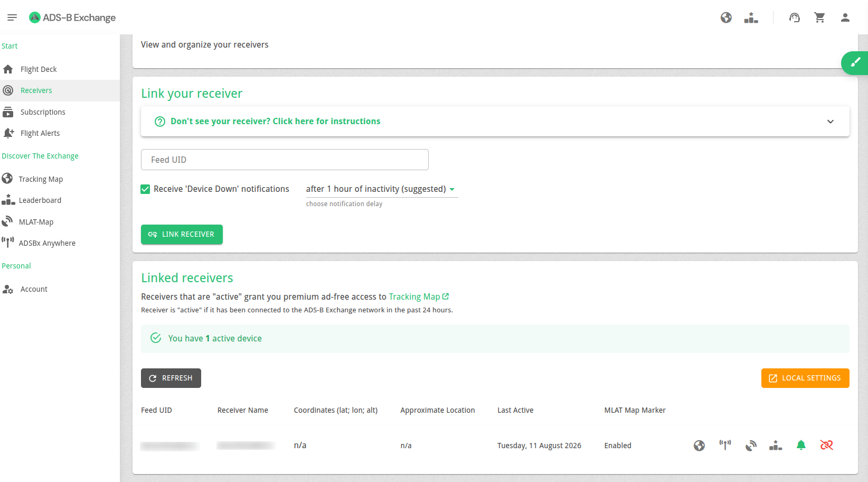Image resolution: width=868 pixels, height=482 pixels.
Task: Click the ADS-B Exchange logo
Action: [72, 17]
